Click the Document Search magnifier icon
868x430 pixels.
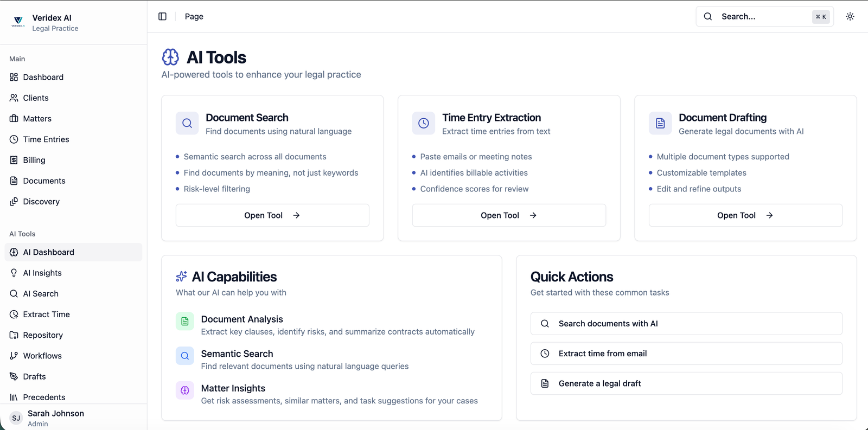(x=187, y=123)
